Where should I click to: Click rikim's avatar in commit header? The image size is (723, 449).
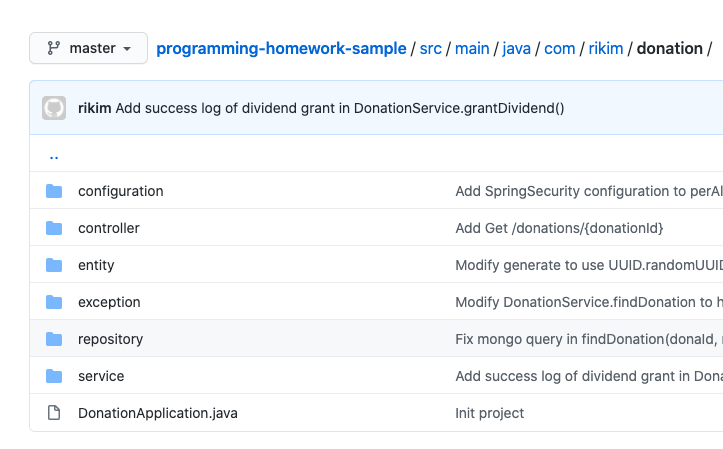pyautogui.click(x=54, y=108)
